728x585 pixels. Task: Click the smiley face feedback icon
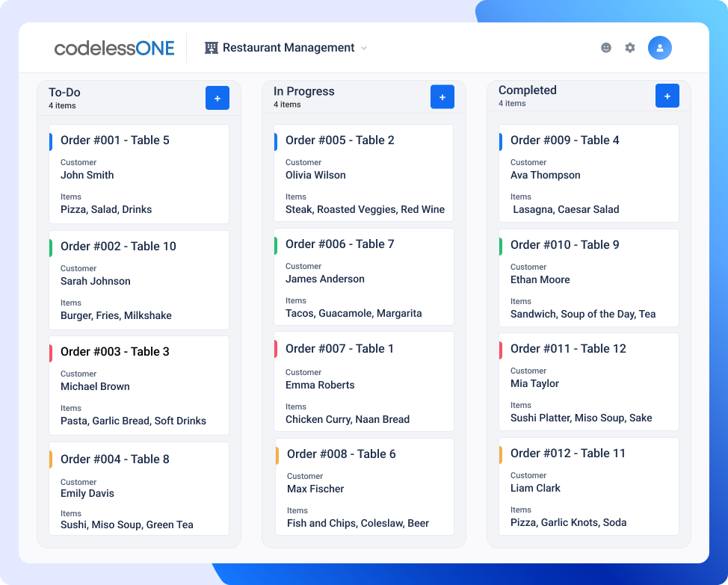(x=606, y=48)
